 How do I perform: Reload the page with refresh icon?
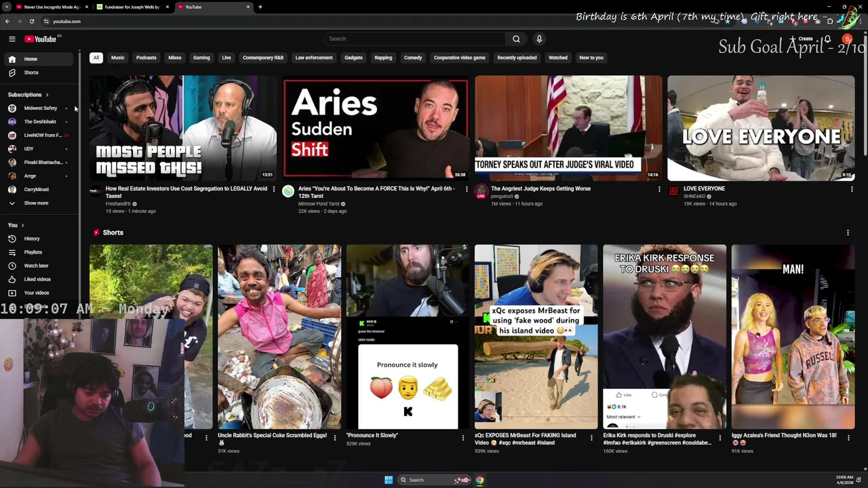coord(32,21)
